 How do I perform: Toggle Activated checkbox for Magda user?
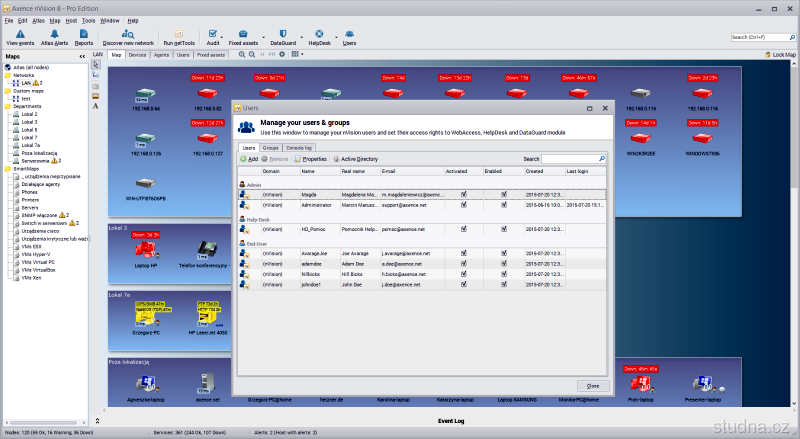(x=463, y=195)
